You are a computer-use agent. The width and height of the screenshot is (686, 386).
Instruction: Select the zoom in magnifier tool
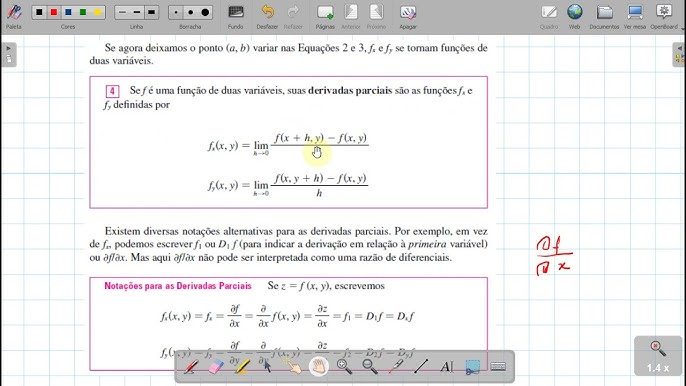[344, 366]
